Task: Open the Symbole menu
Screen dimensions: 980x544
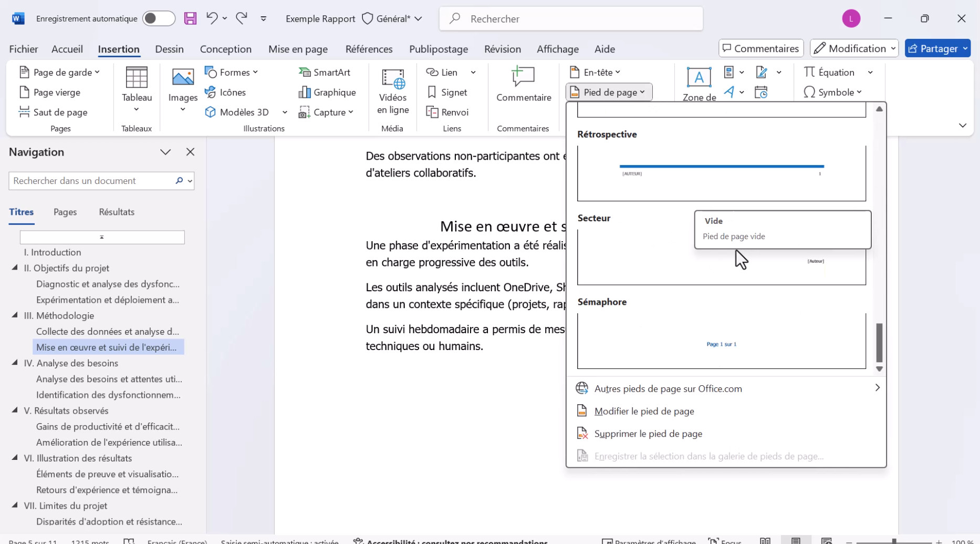Action: point(833,92)
